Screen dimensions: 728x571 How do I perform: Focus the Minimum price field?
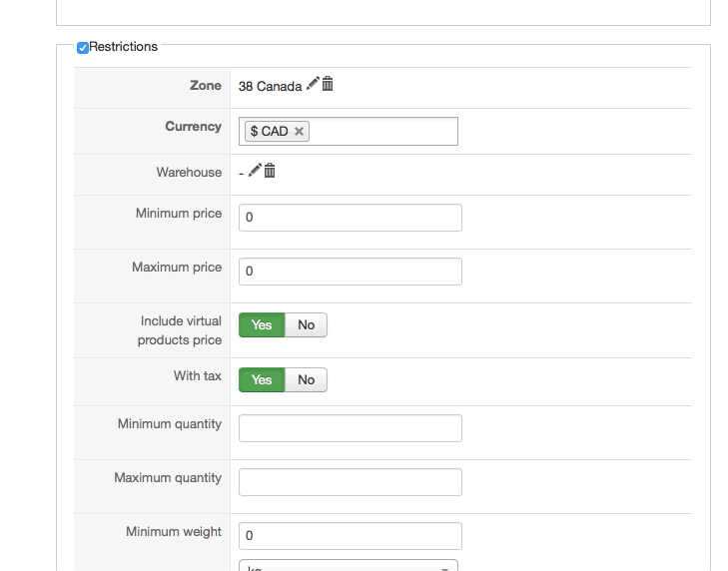(x=350, y=218)
